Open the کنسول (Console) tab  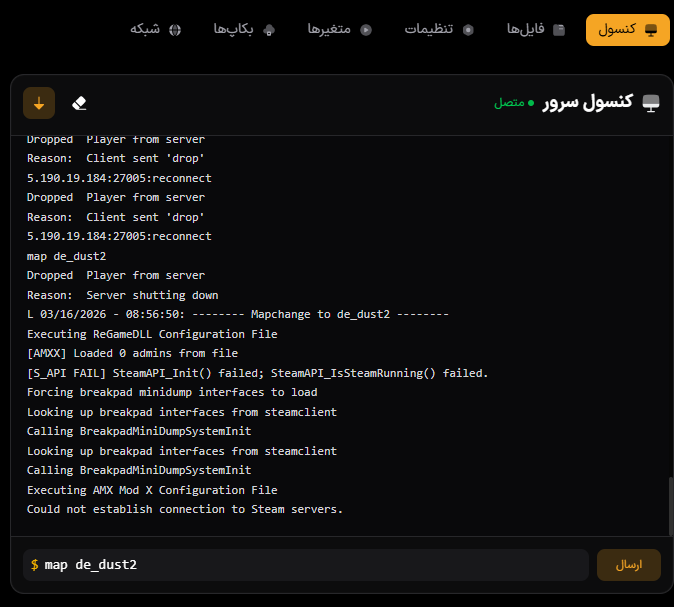point(627,30)
